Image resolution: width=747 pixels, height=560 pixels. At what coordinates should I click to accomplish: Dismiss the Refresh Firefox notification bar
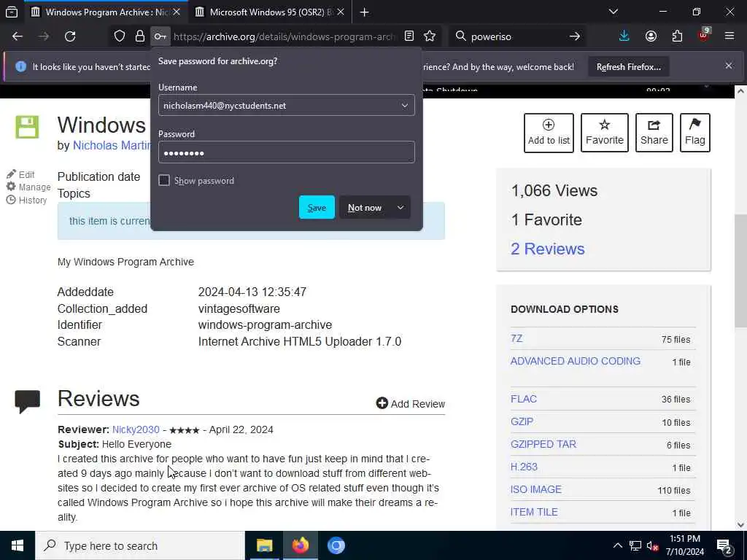(x=729, y=66)
